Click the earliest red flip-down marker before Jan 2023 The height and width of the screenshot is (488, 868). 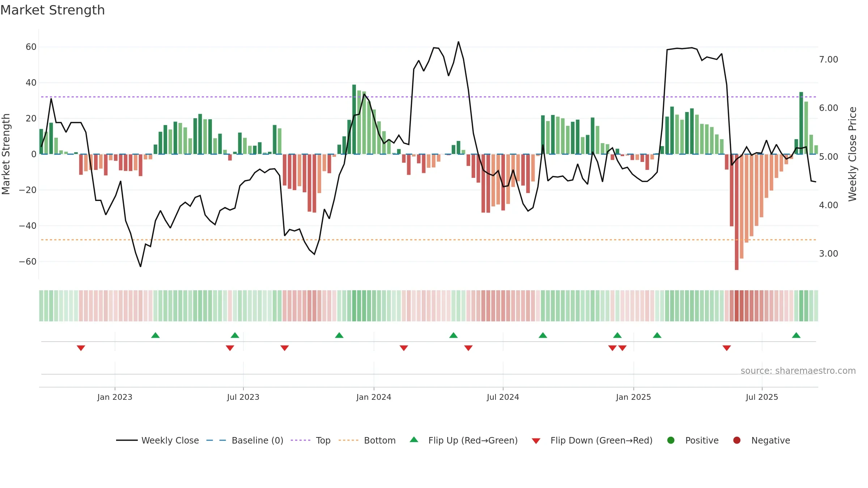(x=81, y=348)
